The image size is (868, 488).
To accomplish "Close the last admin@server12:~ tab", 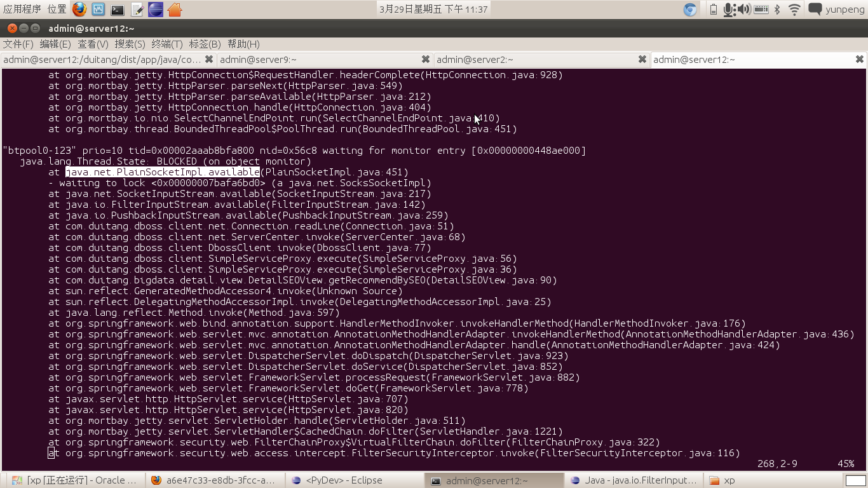I will pyautogui.click(x=860, y=59).
